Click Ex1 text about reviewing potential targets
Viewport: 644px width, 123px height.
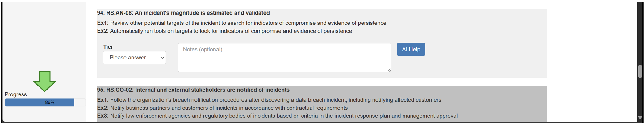(x=242, y=23)
